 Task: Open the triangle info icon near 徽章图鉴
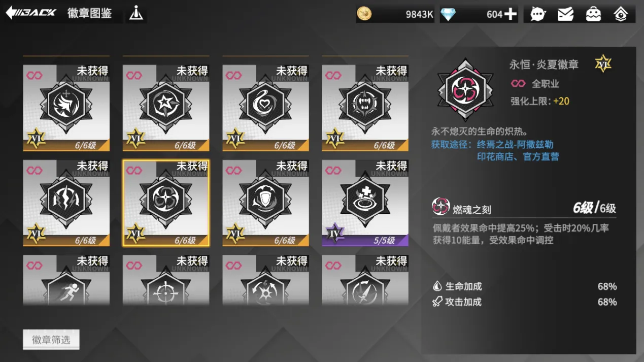[135, 13]
